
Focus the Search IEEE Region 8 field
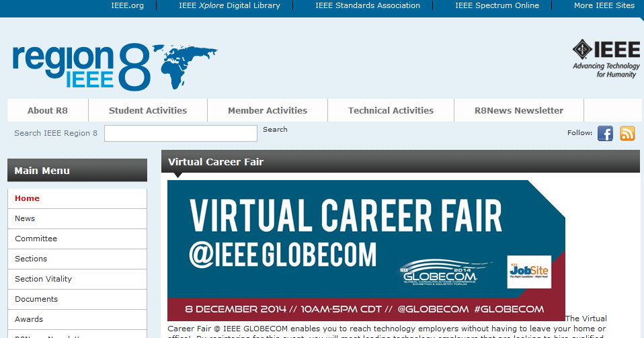pyautogui.click(x=181, y=134)
